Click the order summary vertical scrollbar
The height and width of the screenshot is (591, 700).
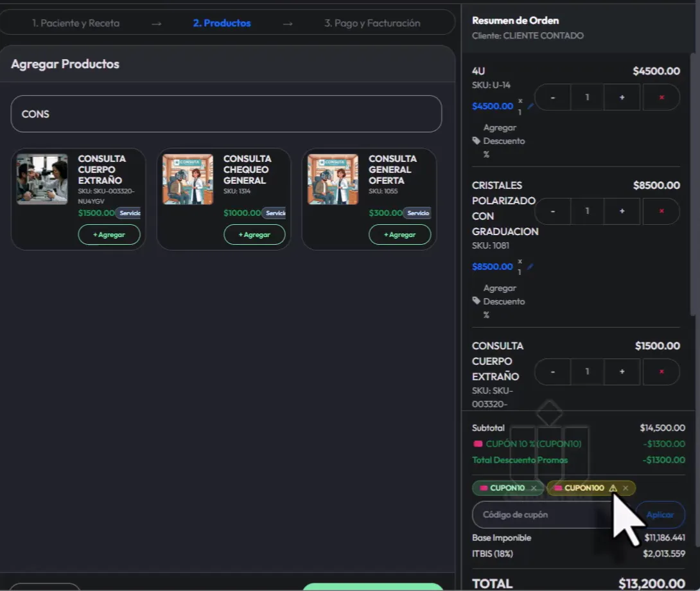point(693,184)
